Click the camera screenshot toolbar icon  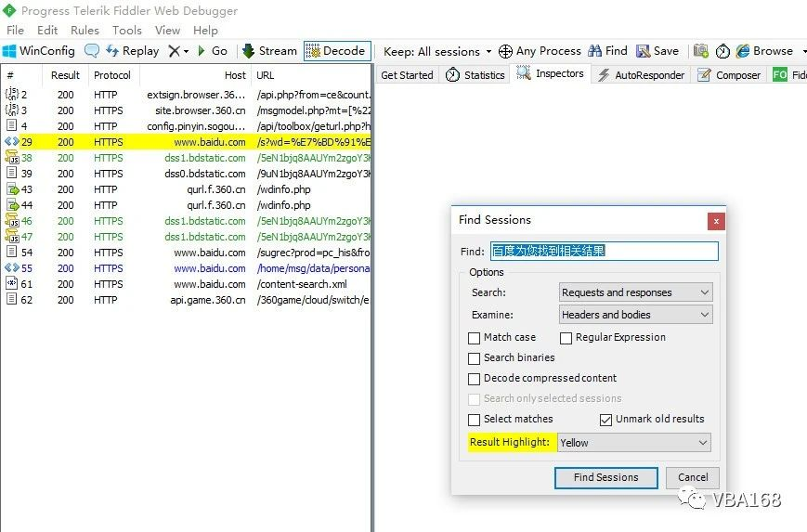[700, 51]
